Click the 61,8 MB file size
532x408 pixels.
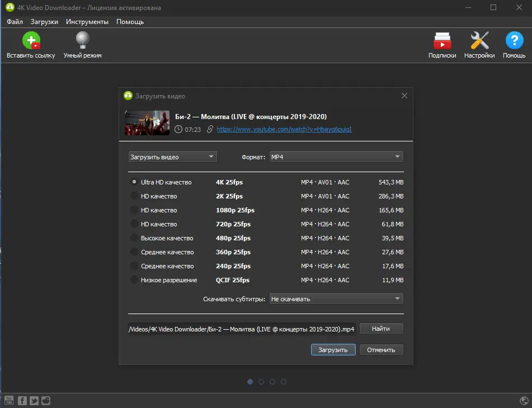pos(393,224)
